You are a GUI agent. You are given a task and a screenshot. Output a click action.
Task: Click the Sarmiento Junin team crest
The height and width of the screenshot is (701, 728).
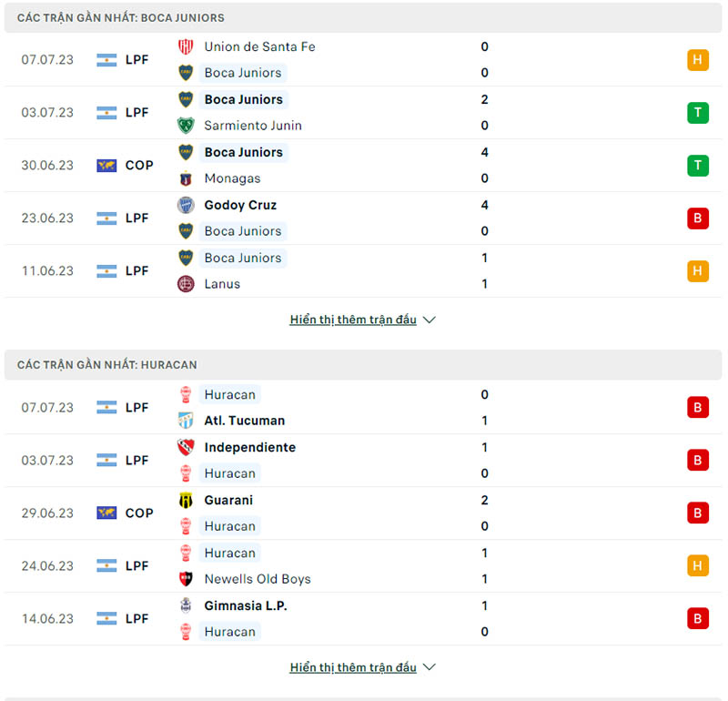(x=186, y=126)
